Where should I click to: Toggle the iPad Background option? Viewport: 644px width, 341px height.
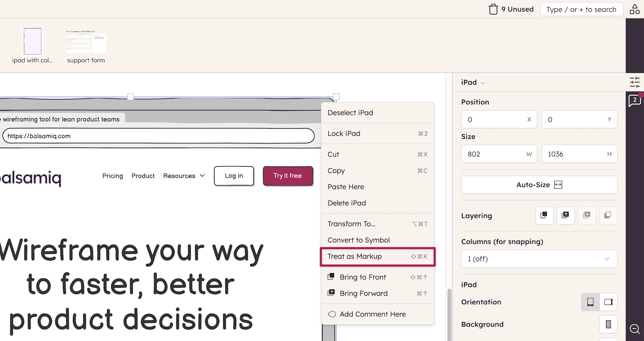click(x=608, y=324)
